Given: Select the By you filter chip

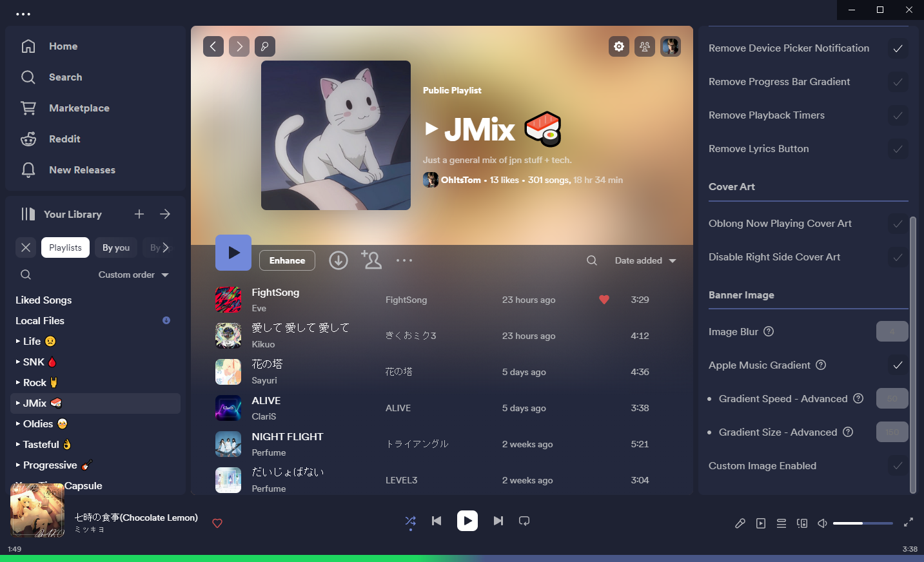Looking at the screenshot, I should click(x=116, y=247).
